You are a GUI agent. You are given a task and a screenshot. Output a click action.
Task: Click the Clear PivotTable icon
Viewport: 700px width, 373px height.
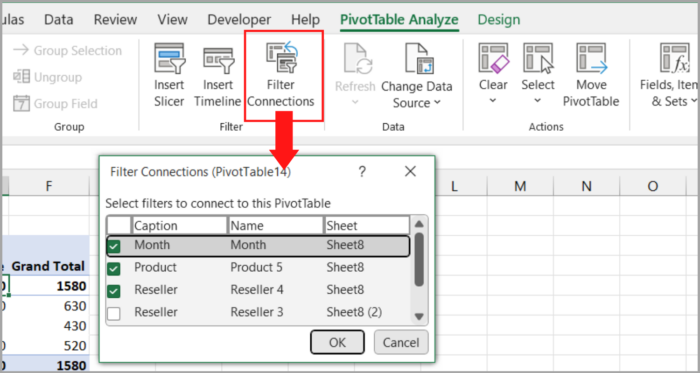point(493,58)
